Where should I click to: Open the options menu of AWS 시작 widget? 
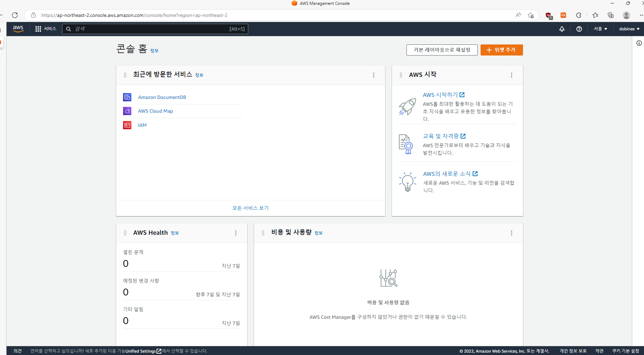click(x=512, y=75)
